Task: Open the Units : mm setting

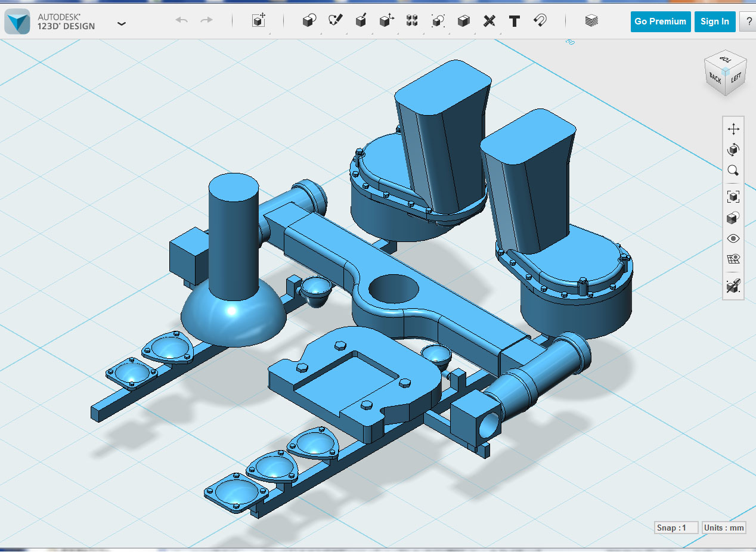Action: click(x=724, y=528)
